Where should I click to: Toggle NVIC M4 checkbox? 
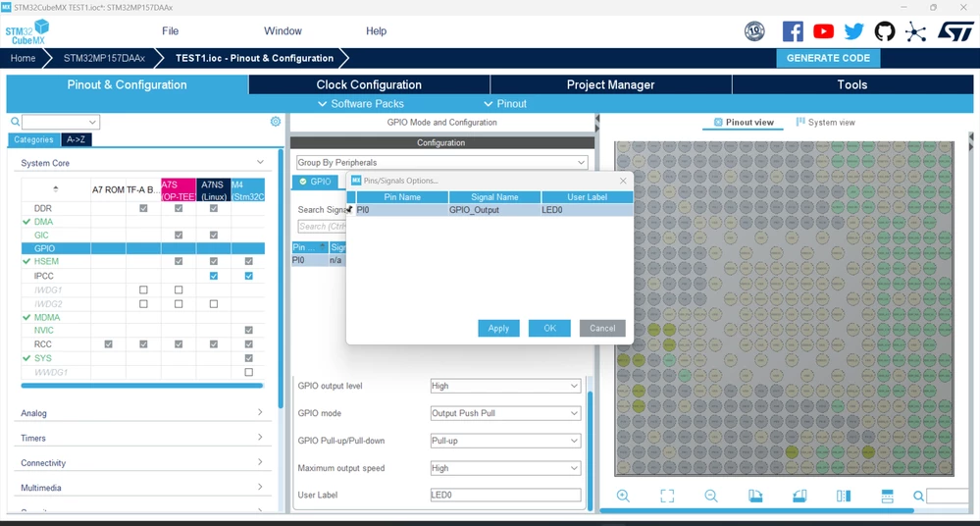point(249,330)
